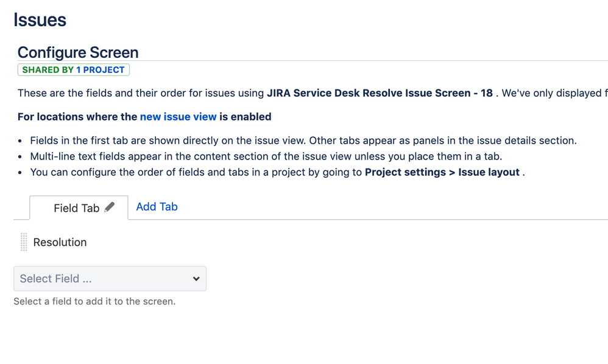Click the JIRA Service Desk Resolve Issue Screen name
Viewport: 608px width, 364px height.
point(380,93)
